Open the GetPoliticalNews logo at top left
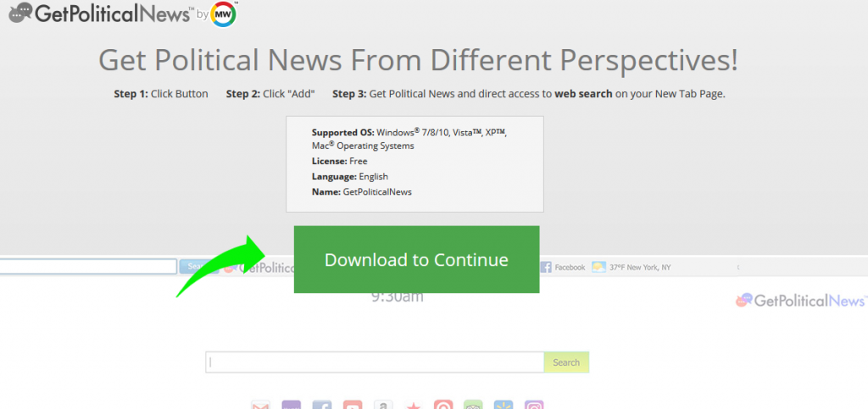 pos(102,14)
